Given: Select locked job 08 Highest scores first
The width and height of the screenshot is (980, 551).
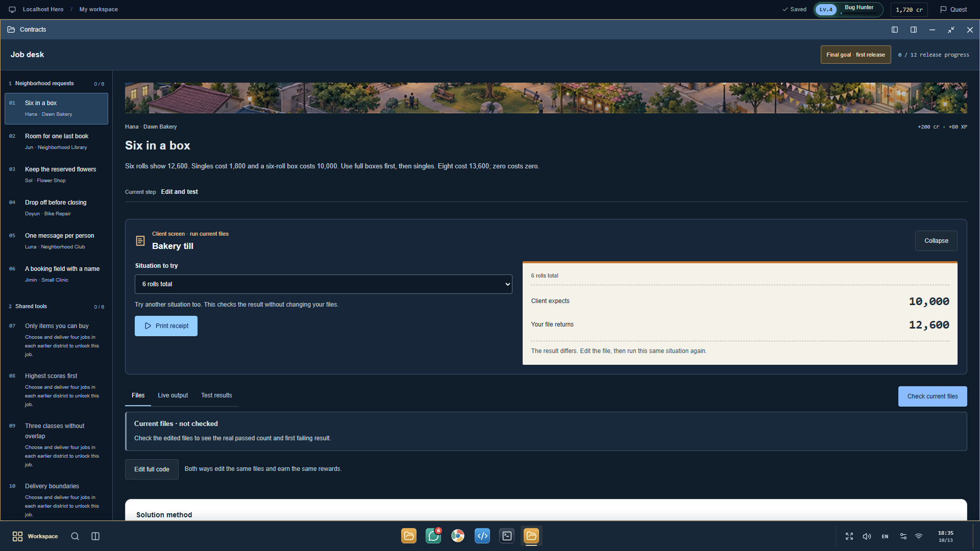Looking at the screenshot, I should coord(56,390).
